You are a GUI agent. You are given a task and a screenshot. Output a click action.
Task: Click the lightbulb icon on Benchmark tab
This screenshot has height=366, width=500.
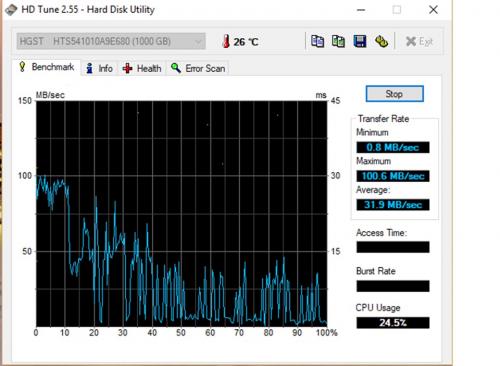tap(22, 67)
